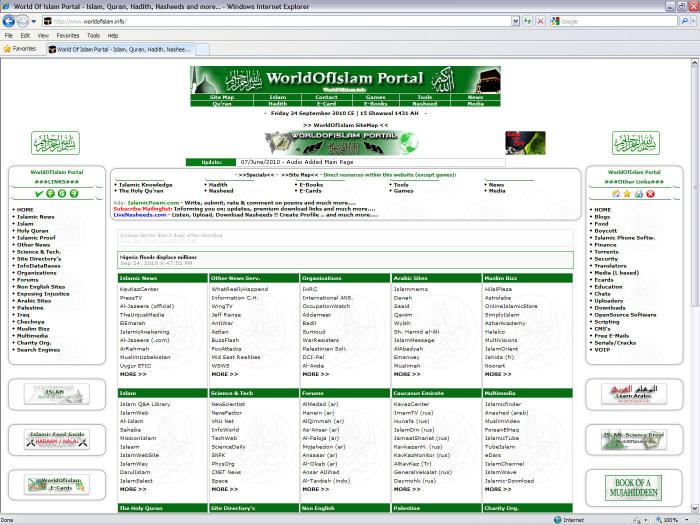Open Islamic News in left sidebar

coord(35,217)
